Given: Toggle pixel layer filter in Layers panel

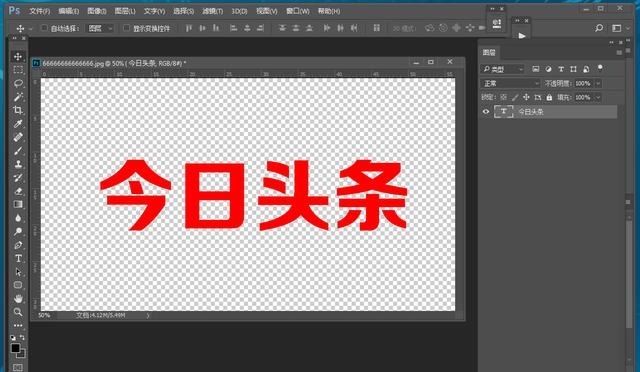Looking at the screenshot, I should [536, 69].
